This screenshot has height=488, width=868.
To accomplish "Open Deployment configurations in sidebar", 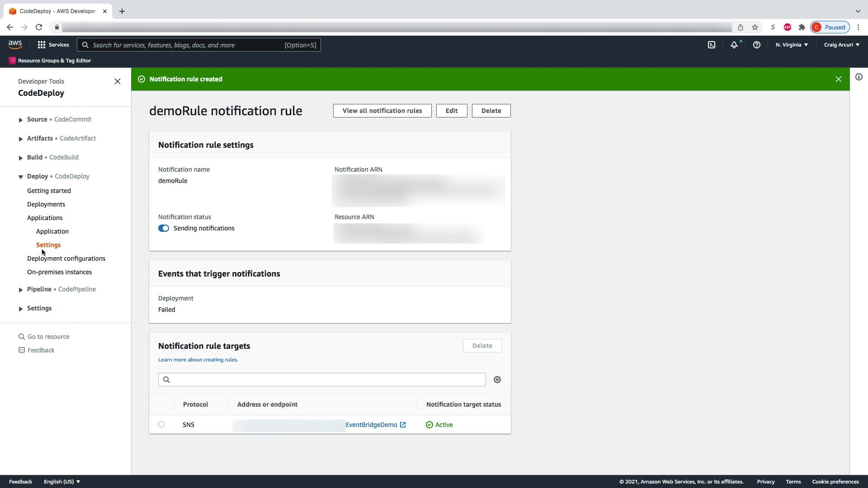I will 66,258.
